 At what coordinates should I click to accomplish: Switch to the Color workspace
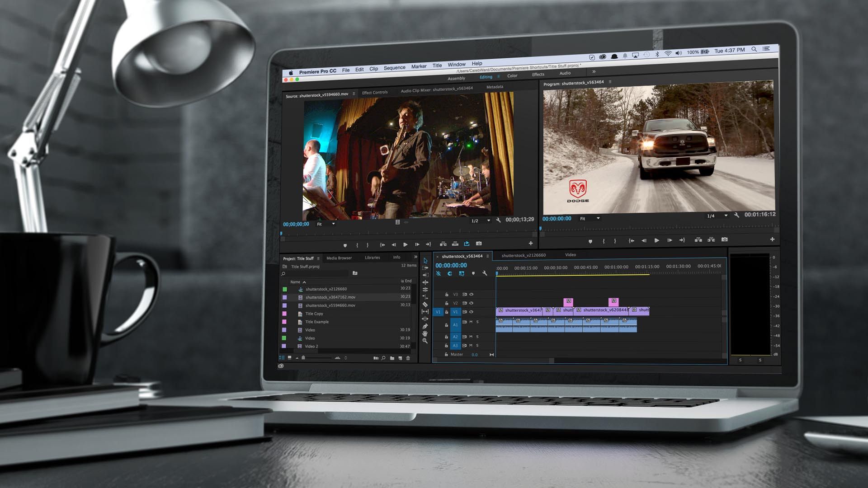pyautogui.click(x=512, y=76)
